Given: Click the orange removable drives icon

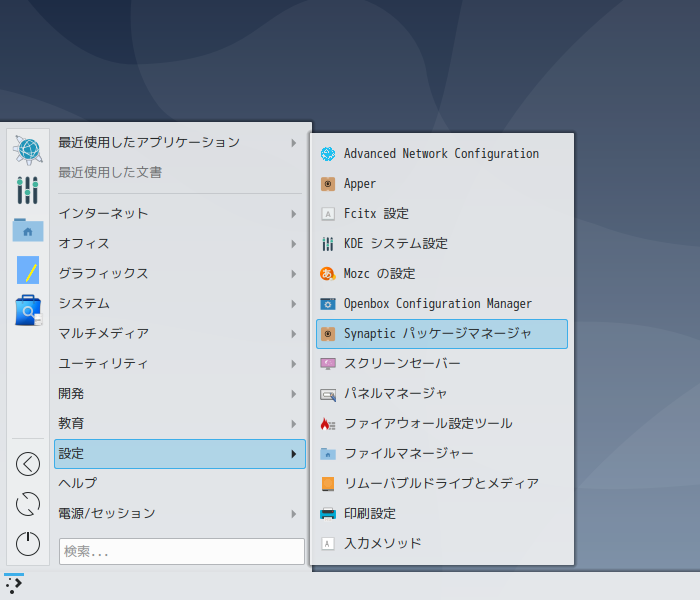Looking at the screenshot, I should pos(328,484).
